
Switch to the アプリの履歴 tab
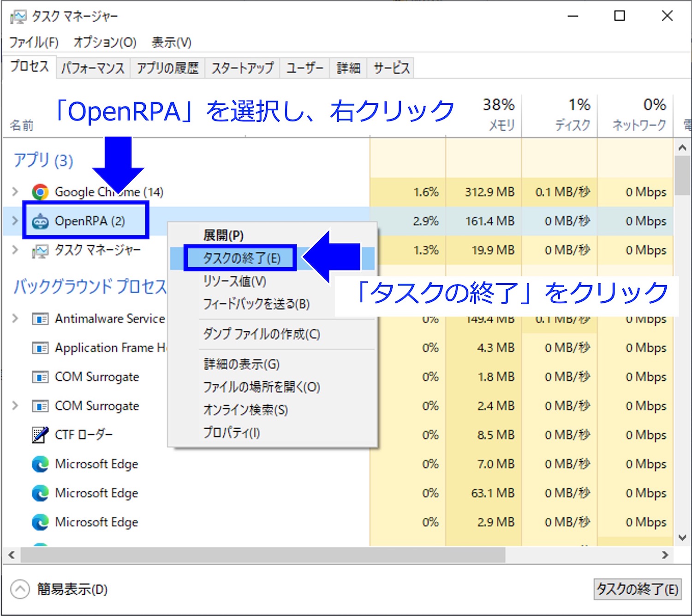(167, 68)
